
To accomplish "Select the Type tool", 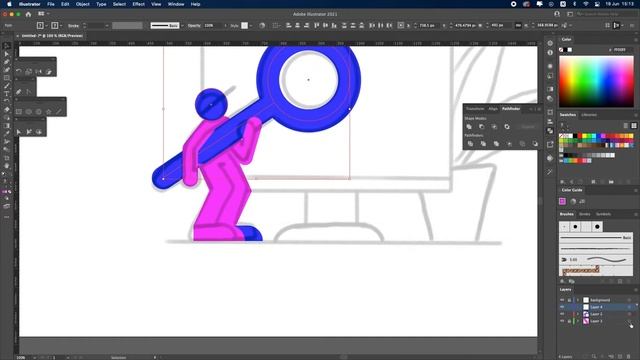I will (7, 93).
